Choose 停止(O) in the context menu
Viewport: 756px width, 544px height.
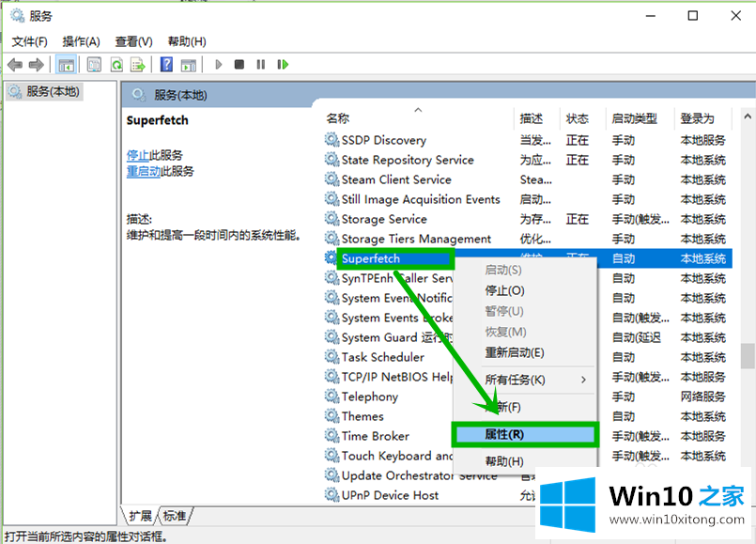click(x=525, y=291)
